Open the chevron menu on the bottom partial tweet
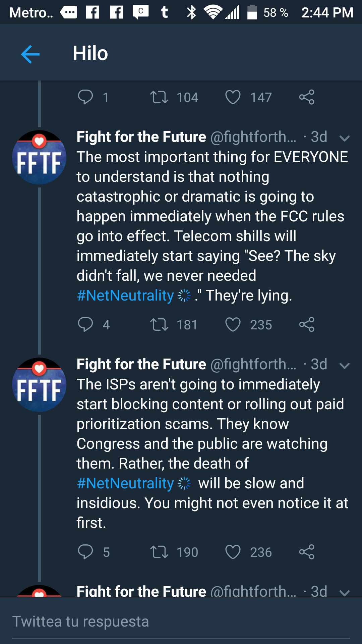The height and width of the screenshot is (644, 362). point(344,592)
